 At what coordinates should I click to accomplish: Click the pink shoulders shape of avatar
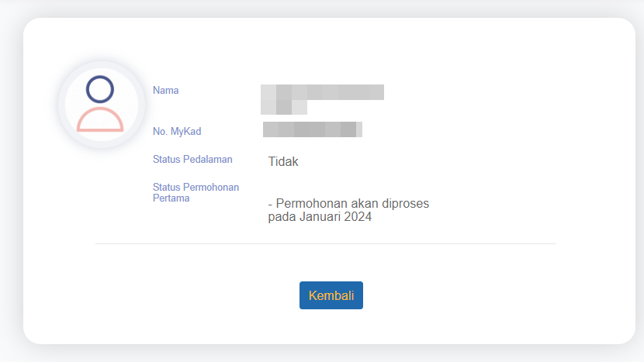pos(100,120)
